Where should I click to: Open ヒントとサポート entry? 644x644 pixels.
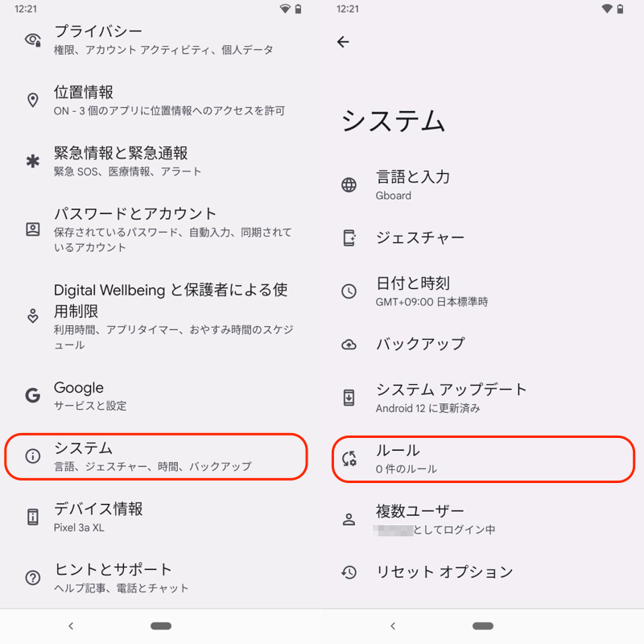[x=161, y=577]
